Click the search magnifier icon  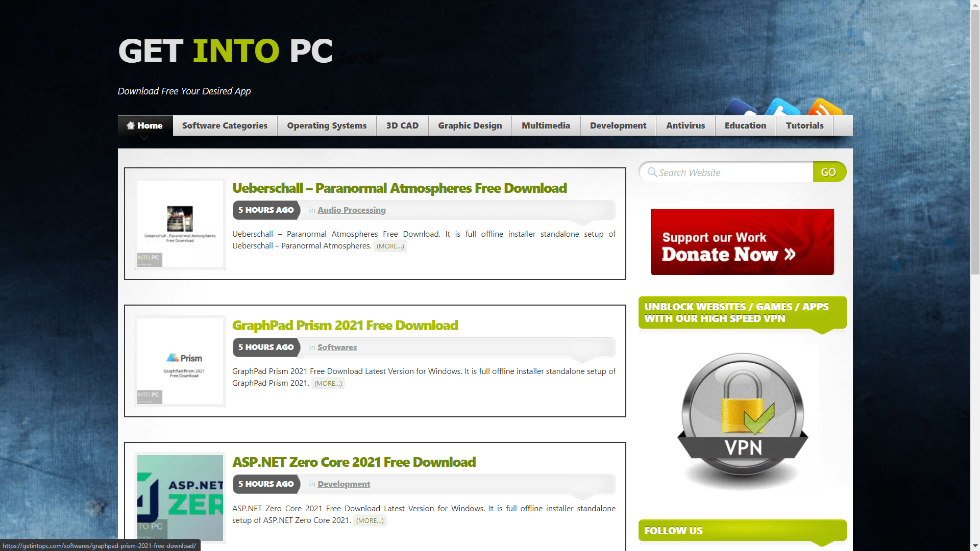651,172
